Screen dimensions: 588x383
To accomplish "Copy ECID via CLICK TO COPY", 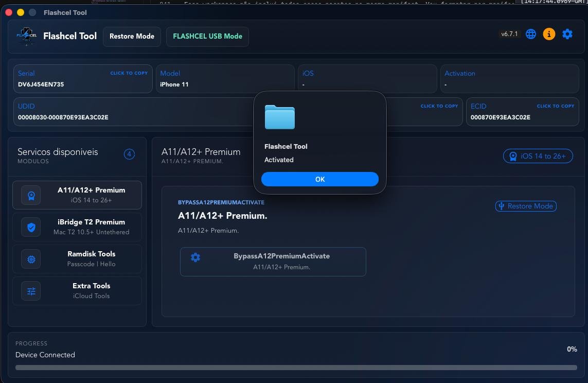I will pos(556,106).
